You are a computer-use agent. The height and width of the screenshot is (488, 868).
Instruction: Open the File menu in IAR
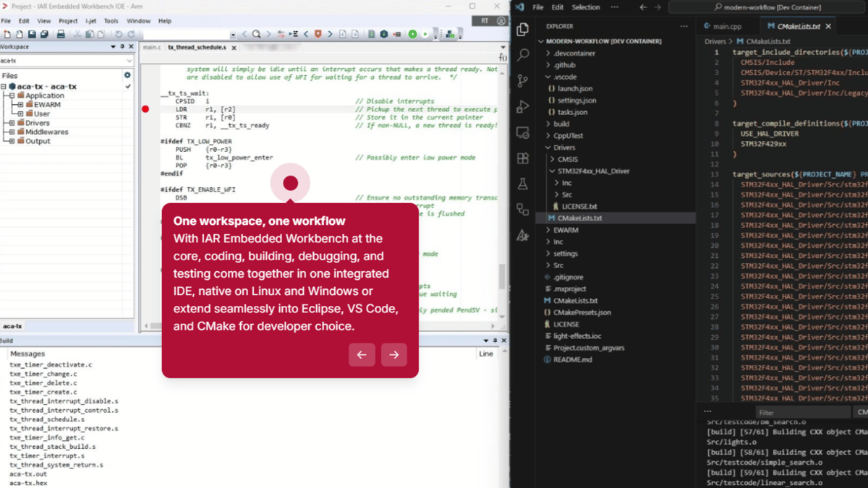point(6,21)
